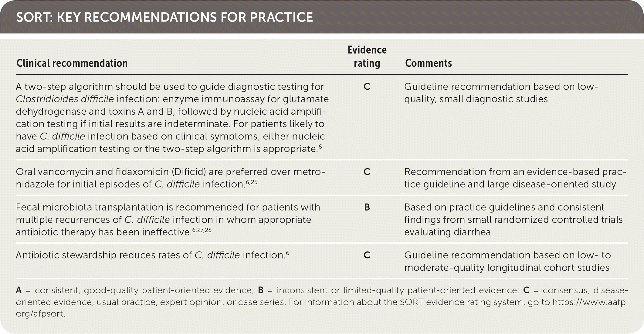Click the AAFP SORT URL in the footnote

(x=589, y=302)
